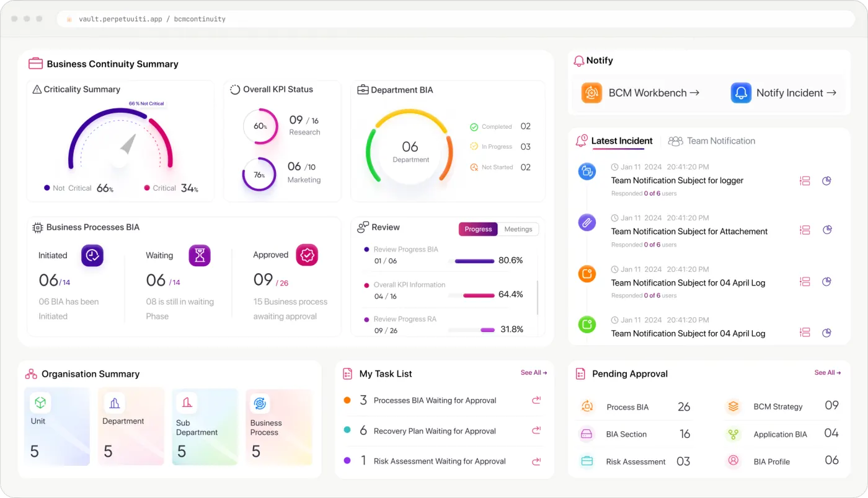The width and height of the screenshot is (868, 498).
Task: Switch Review panel to Meetings
Action: coord(518,229)
